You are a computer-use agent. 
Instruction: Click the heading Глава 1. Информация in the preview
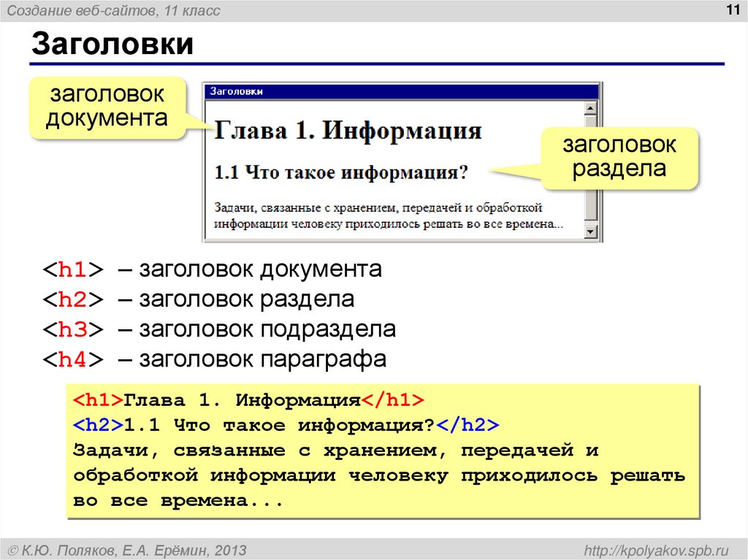pyautogui.click(x=347, y=131)
